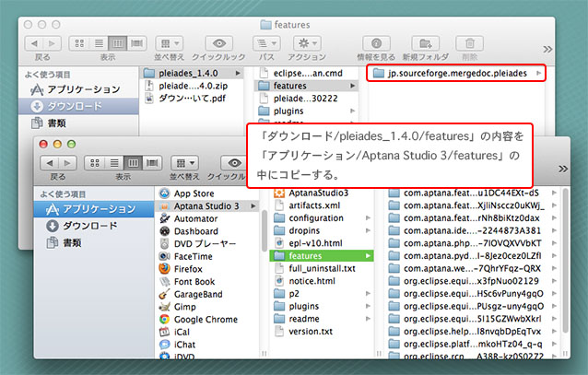Viewport: 588px width, 375px height.
Task: Select jp.sourceforge.mergedoc.pleiades folder
Action: point(455,73)
